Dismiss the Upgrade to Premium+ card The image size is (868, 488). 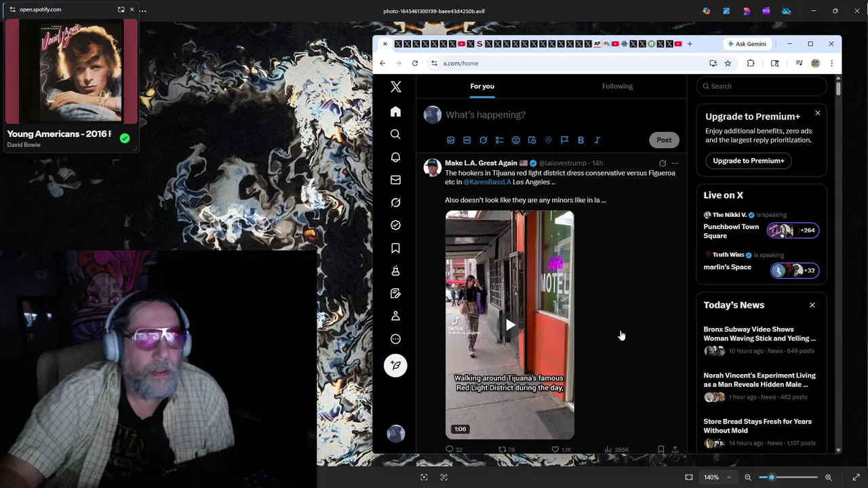pos(817,113)
